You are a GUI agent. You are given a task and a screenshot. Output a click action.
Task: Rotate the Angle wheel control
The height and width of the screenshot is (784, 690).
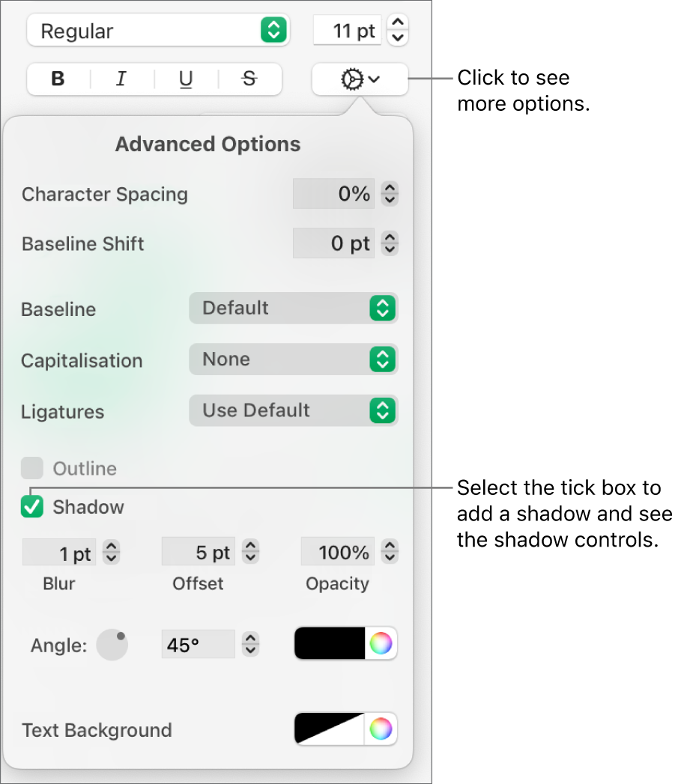tap(112, 644)
